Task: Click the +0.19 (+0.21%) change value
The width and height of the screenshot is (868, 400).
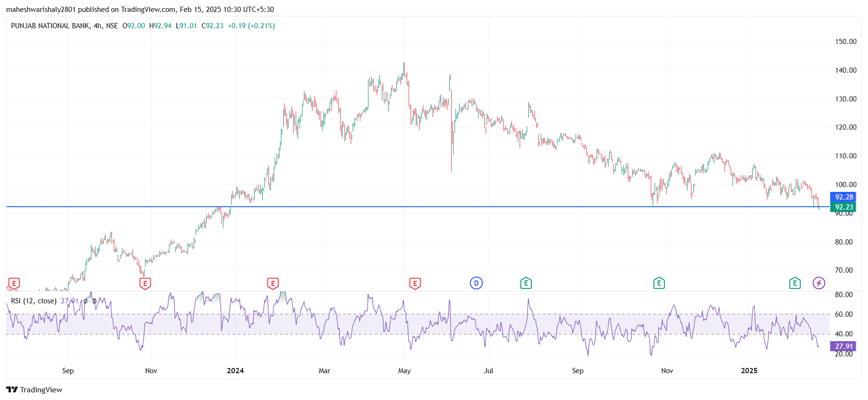Action: point(251,26)
